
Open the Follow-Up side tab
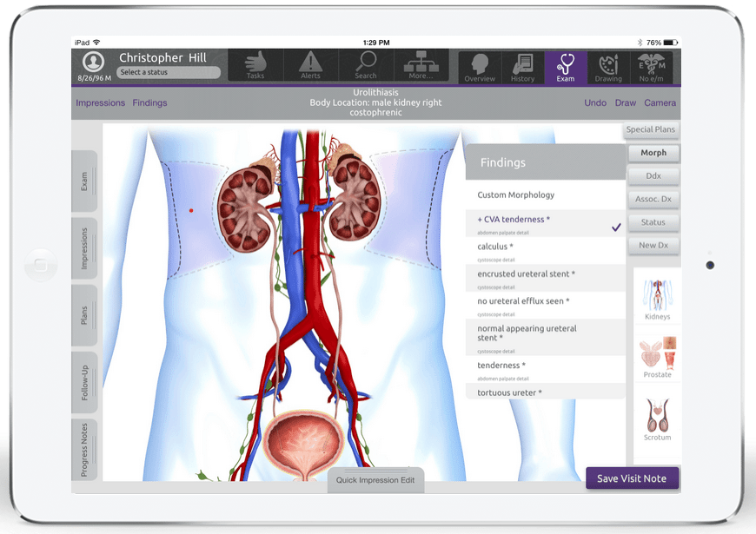coord(85,382)
